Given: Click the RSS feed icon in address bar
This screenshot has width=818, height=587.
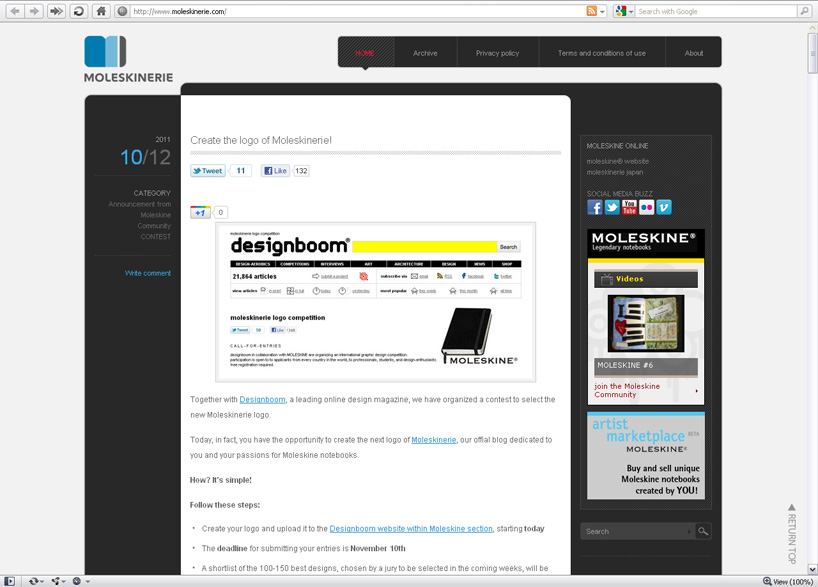Looking at the screenshot, I should coord(591,11).
